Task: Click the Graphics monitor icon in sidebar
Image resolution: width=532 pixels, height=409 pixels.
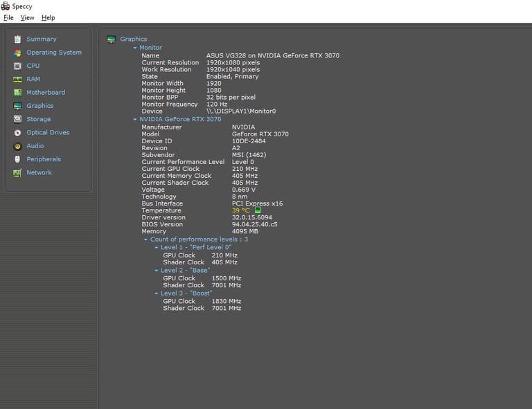Action: (x=17, y=106)
